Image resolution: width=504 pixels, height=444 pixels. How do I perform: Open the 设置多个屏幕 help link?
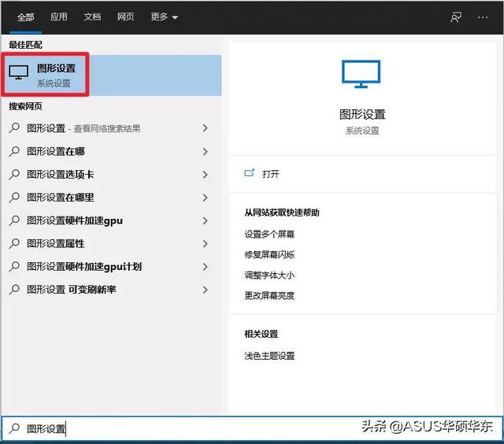pos(269,235)
